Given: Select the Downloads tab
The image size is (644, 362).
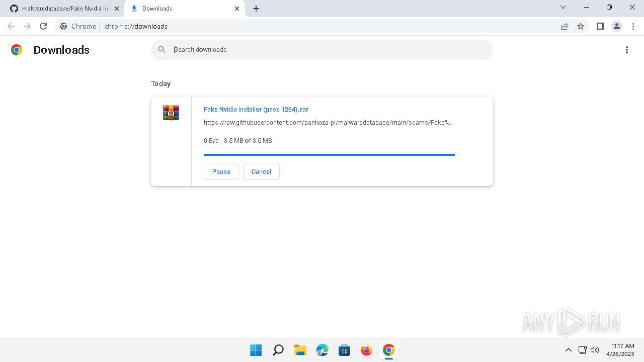Looking at the screenshot, I should pyautogui.click(x=184, y=9).
